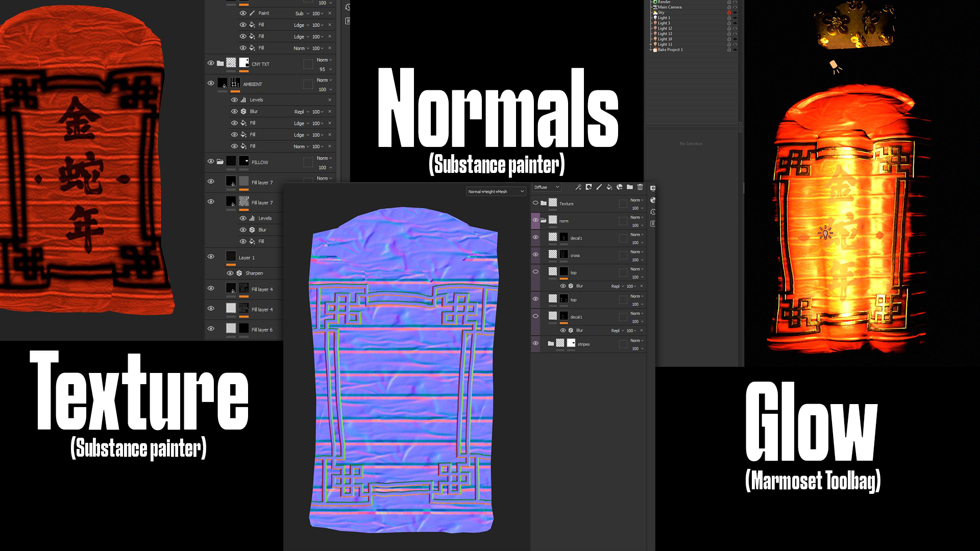The width and height of the screenshot is (980, 551).
Task: Click the history clock icon in side dock
Action: pos(653,212)
